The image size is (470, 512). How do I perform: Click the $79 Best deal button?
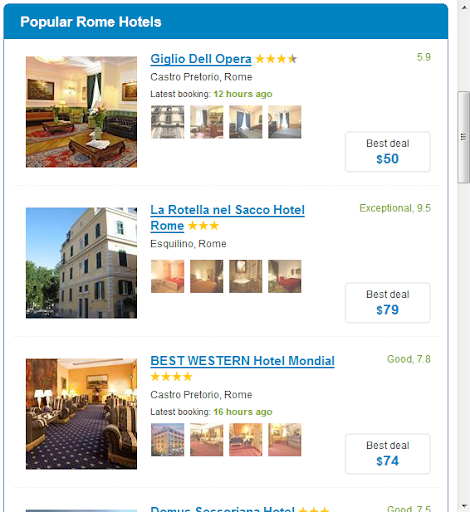388,303
